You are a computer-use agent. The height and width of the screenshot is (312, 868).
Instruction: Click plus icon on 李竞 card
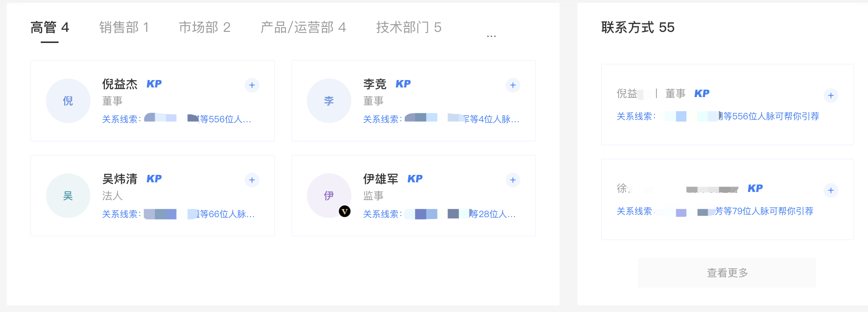click(513, 85)
